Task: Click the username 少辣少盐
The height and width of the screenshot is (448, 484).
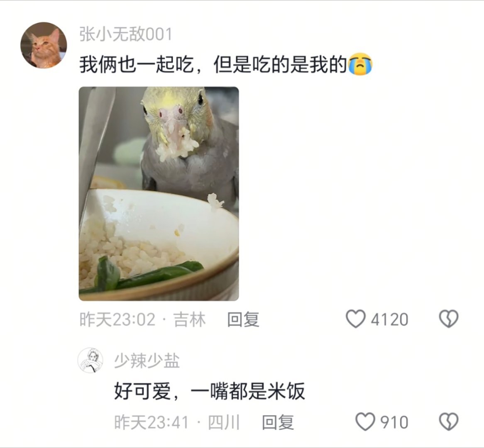Action: tap(147, 360)
